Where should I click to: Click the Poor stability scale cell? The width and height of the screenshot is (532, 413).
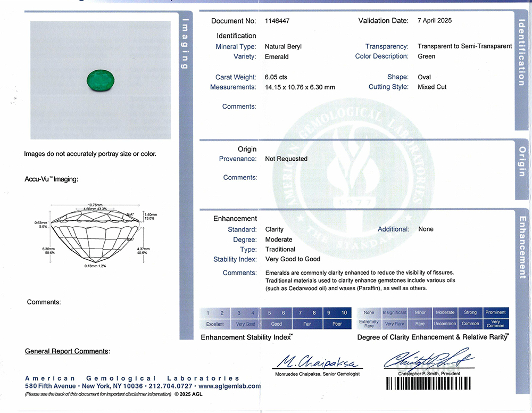click(x=337, y=324)
